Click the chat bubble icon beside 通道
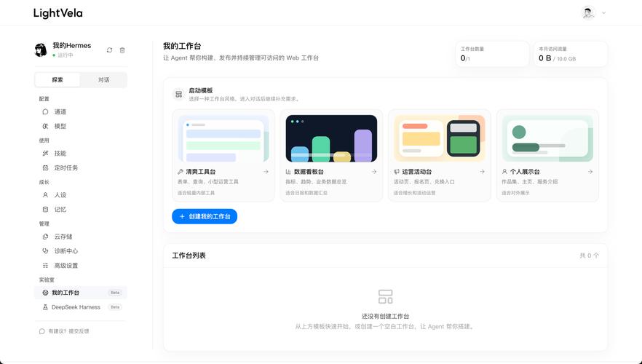 tap(45, 112)
